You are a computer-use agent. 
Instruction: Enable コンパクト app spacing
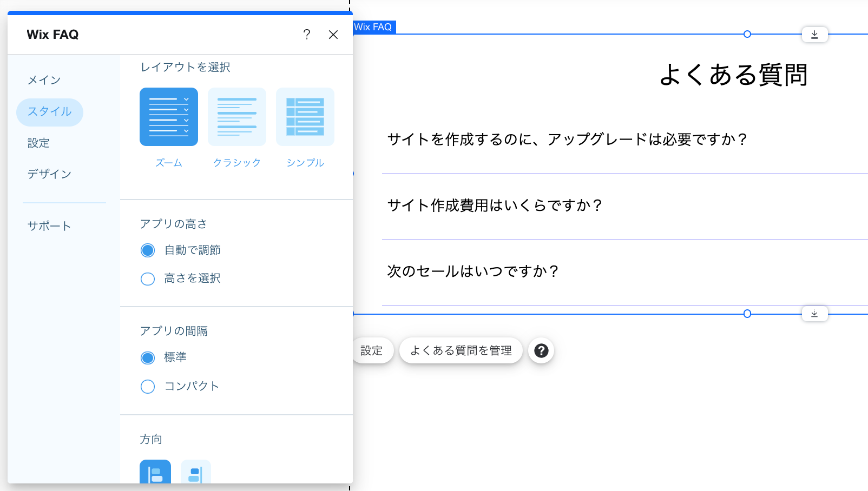coord(147,386)
